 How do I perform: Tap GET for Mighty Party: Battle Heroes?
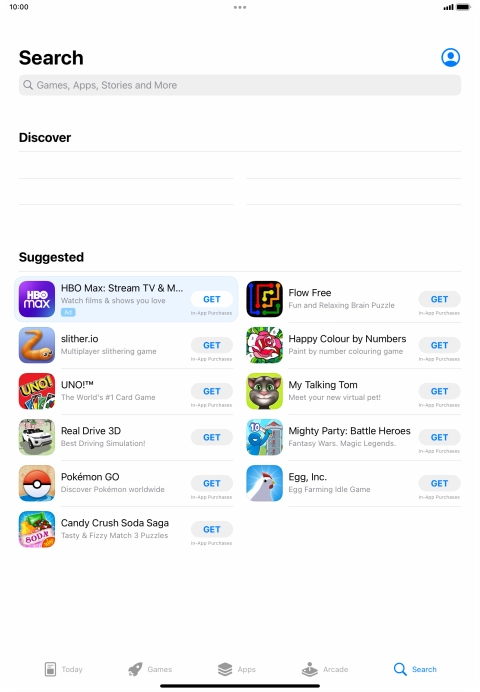[x=439, y=437]
